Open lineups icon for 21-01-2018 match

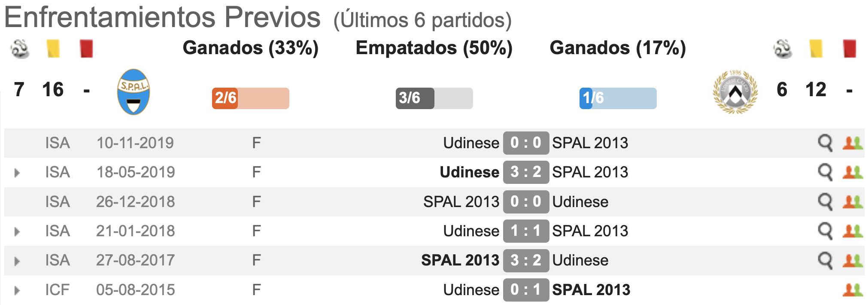tap(852, 231)
